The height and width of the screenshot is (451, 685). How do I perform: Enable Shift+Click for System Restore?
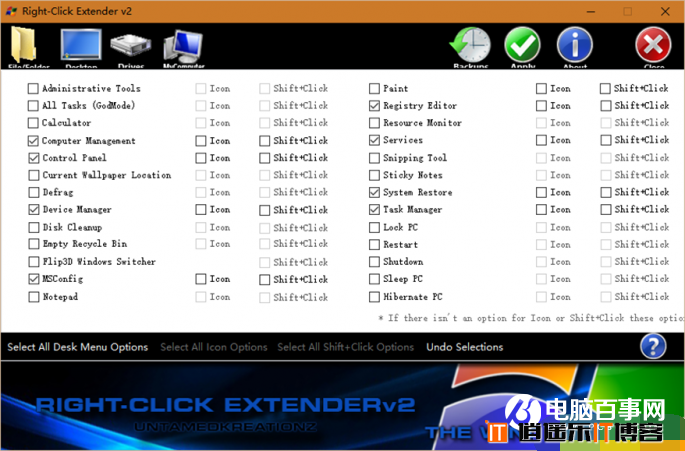pyautogui.click(x=605, y=192)
